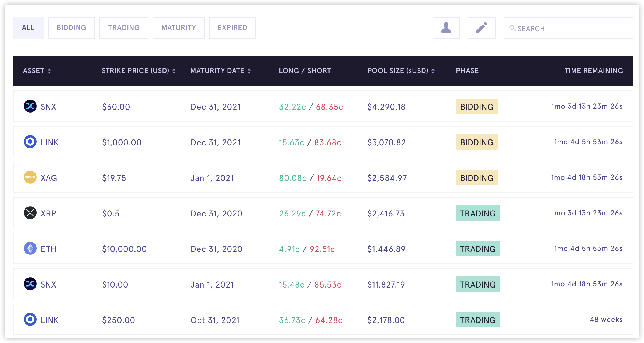This screenshot has width=644, height=343.
Task: Click short price 74.72c
Action: pos(328,213)
